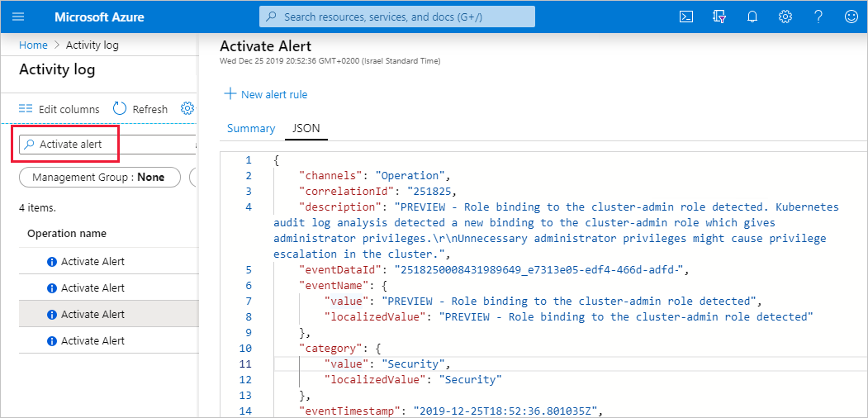868x418 pixels.
Task: Click the Microsoft Azure brand title
Action: (99, 17)
